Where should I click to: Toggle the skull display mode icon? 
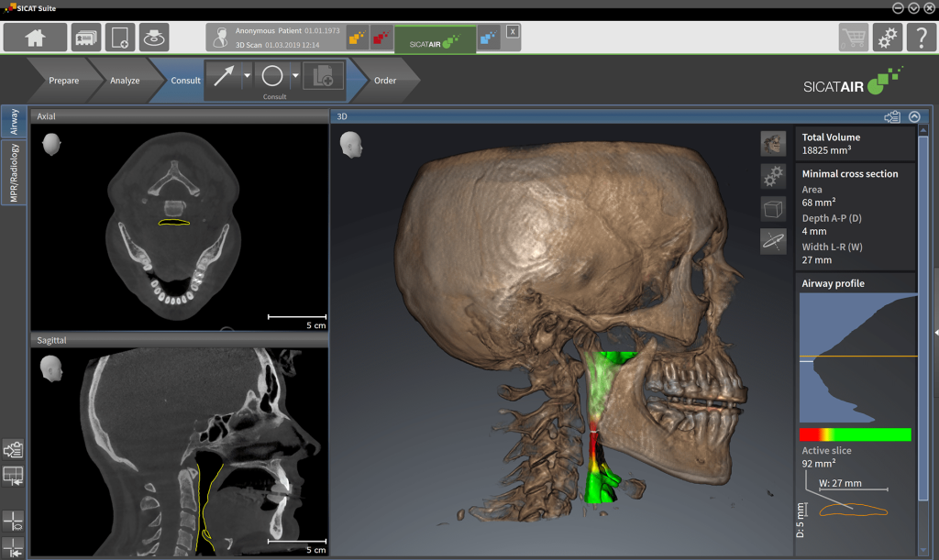pyautogui.click(x=773, y=143)
